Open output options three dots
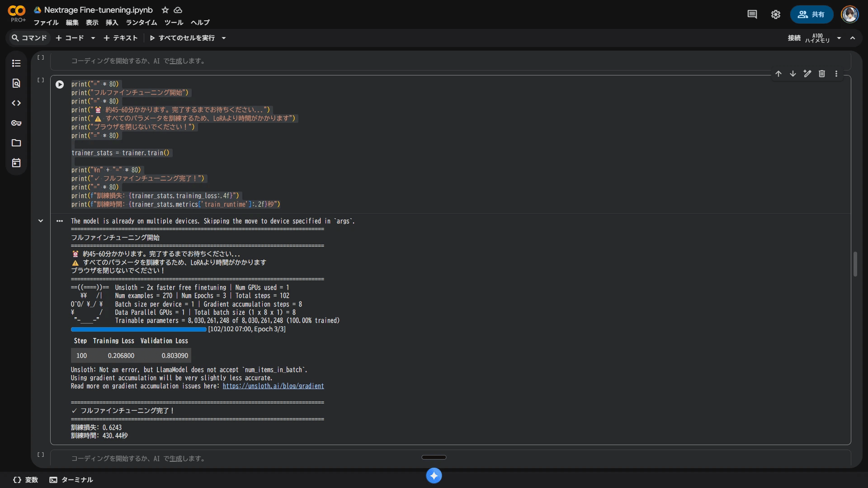The image size is (868, 488). point(60,221)
